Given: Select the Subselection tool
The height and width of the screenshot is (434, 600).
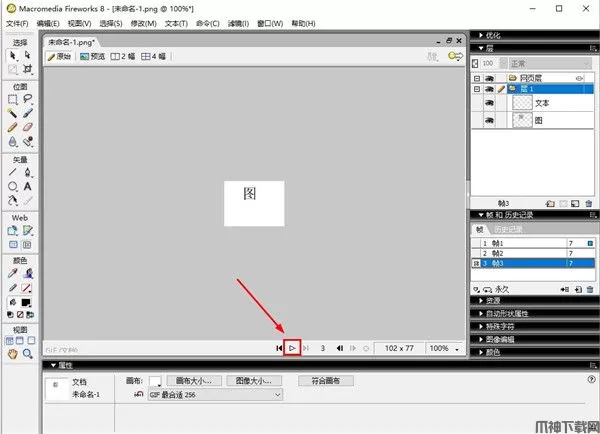Looking at the screenshot, I should point(28,55).
